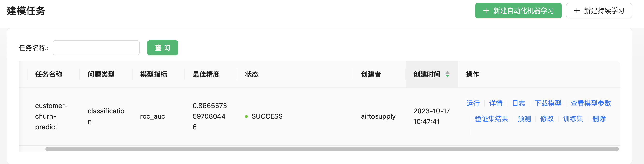
Task: Click the green SUCCESS status dot
Action: [x=246, y=116]
